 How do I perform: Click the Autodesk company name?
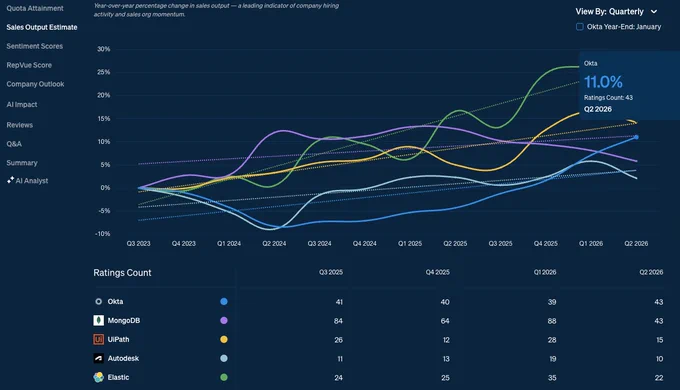tap(123, 358)
